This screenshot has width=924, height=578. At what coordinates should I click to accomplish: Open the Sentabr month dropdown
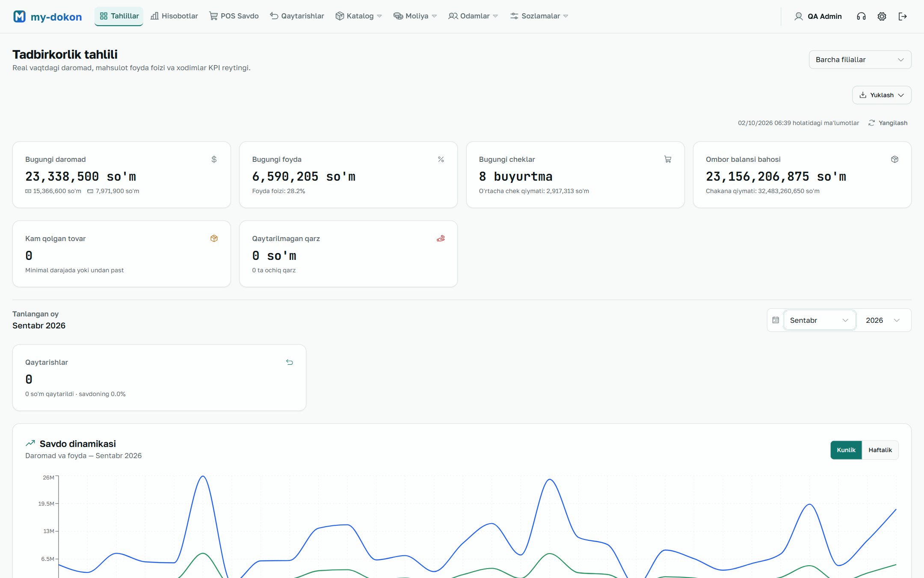819,320
